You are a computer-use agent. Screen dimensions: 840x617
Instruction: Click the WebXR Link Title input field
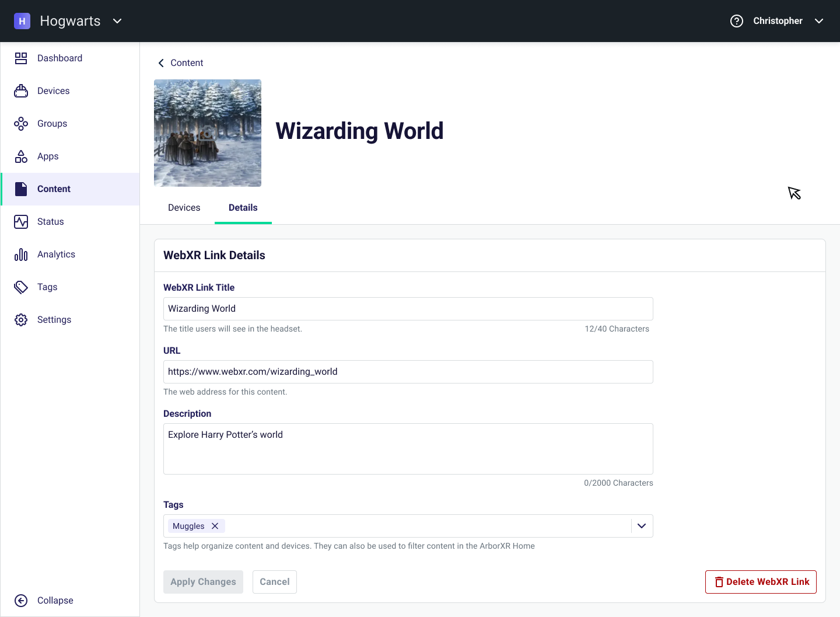[x=408, y=309]
